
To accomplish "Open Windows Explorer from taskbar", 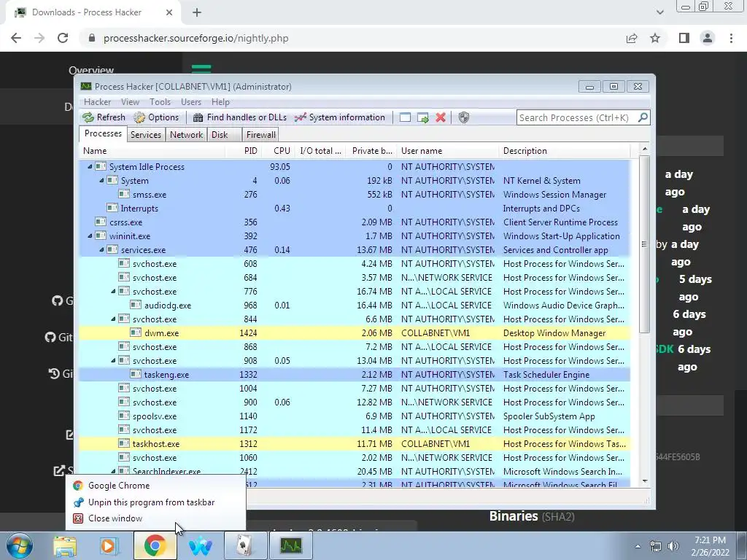I will click(65, 545).
